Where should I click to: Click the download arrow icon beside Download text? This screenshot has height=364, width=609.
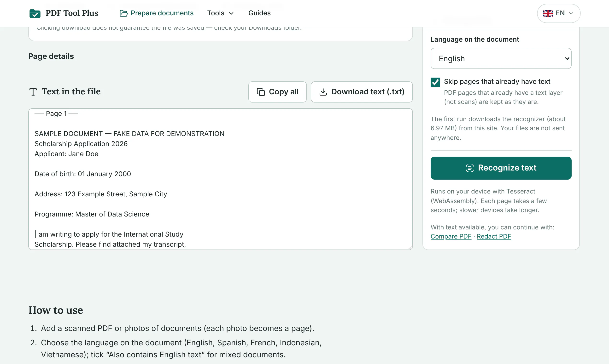pyautogui.click(x=323, y=92)
